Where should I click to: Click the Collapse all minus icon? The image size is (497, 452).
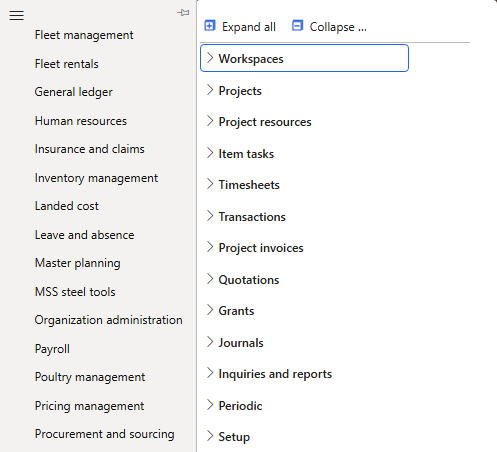[297, 26]
